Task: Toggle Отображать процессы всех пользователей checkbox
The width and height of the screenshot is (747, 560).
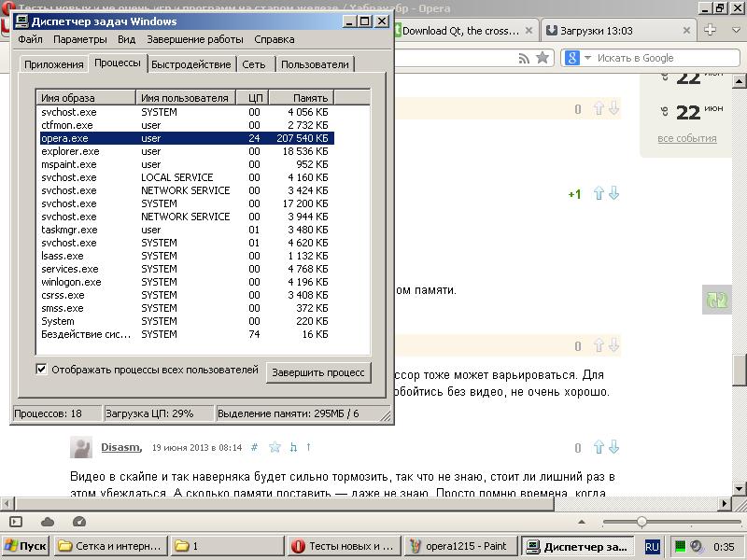Action: 41,369
